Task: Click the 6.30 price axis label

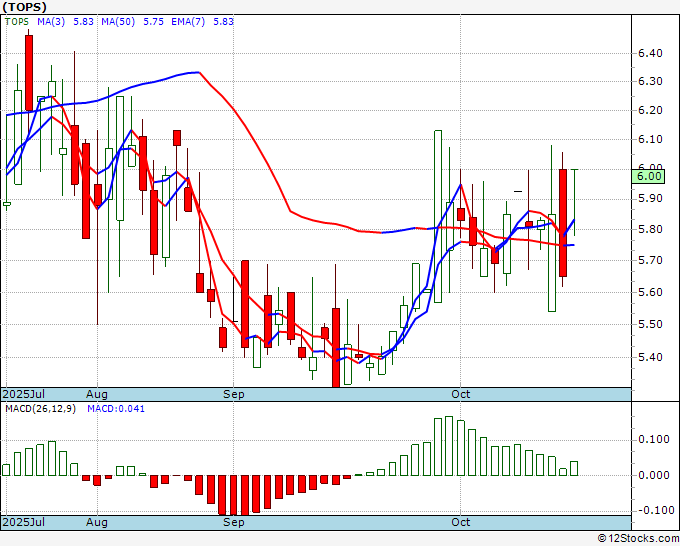Action: [651, 82]
